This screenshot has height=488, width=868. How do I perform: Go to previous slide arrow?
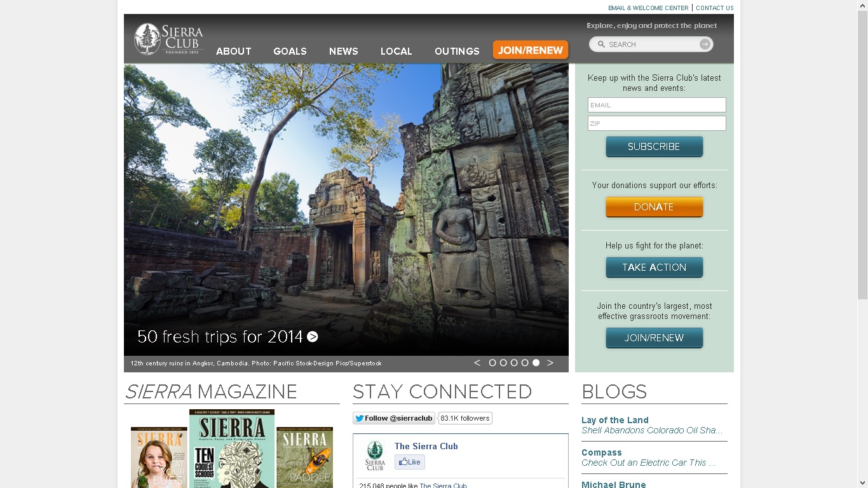(x=477, y=363)
